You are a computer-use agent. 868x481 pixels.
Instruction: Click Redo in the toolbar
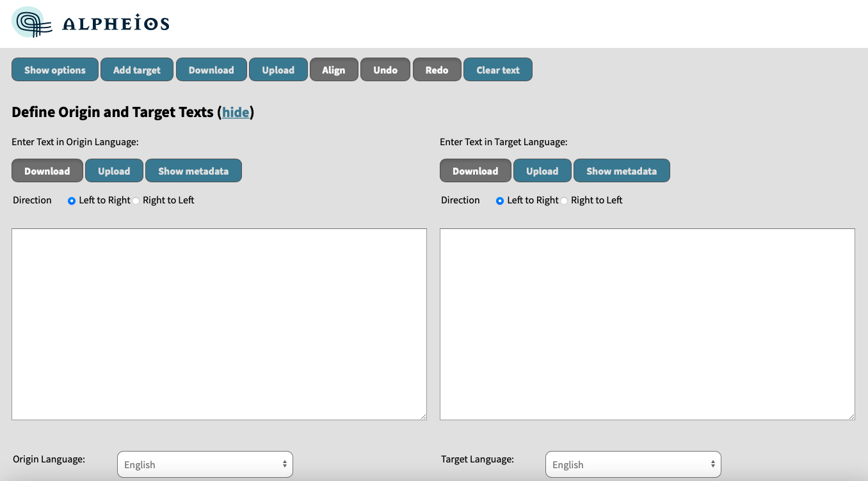437,70
